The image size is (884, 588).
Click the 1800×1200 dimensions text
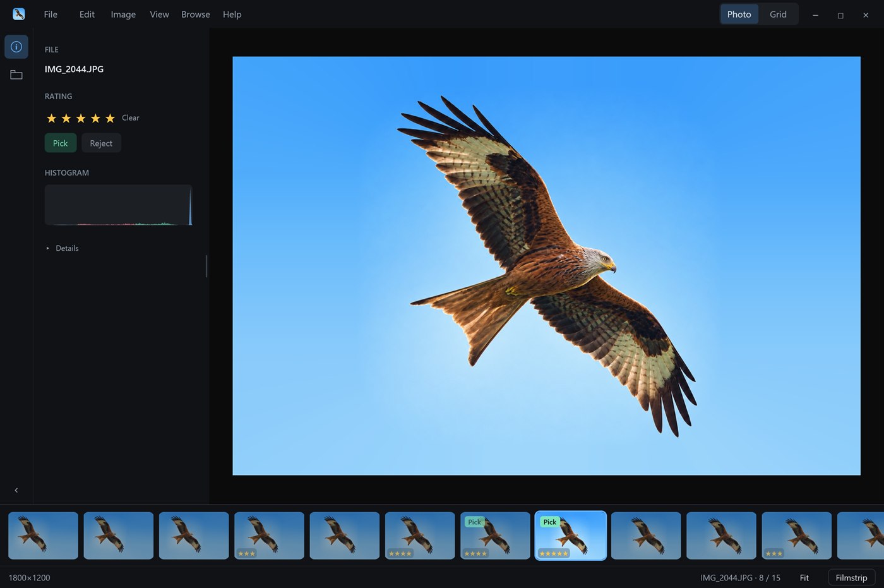(x=29, y=578)
